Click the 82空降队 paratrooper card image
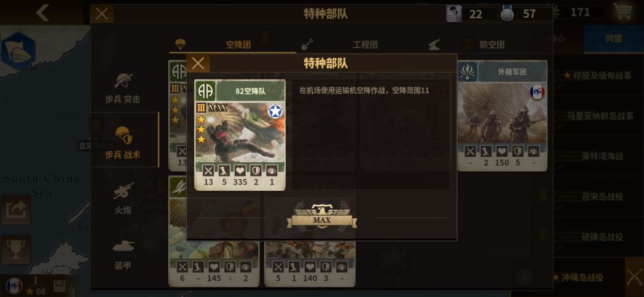The width and height of the screenshot is (644, 297). [x=240, y=135]
